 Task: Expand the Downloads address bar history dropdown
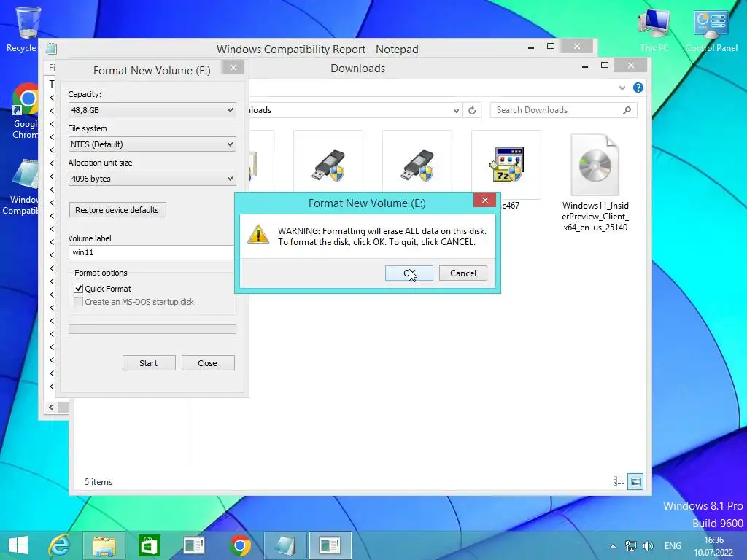pyautogui.click(x=456, y=110)
